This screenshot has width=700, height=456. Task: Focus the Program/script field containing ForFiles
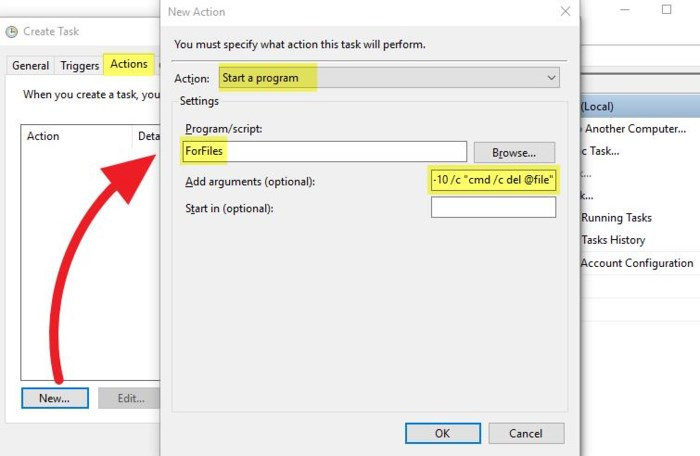[x=324, y=151]
